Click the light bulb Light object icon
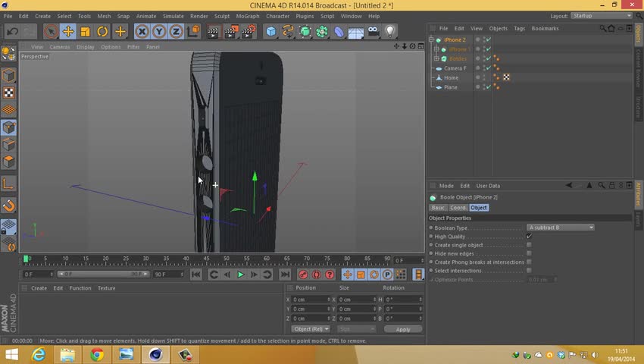Screen dimensions: 644x364 390,31
